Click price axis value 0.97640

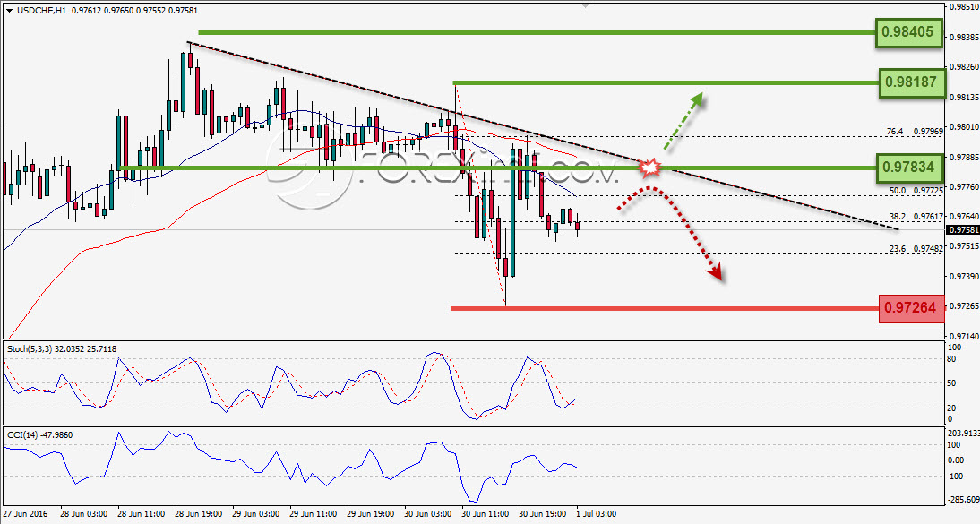[x=964, y=217]
